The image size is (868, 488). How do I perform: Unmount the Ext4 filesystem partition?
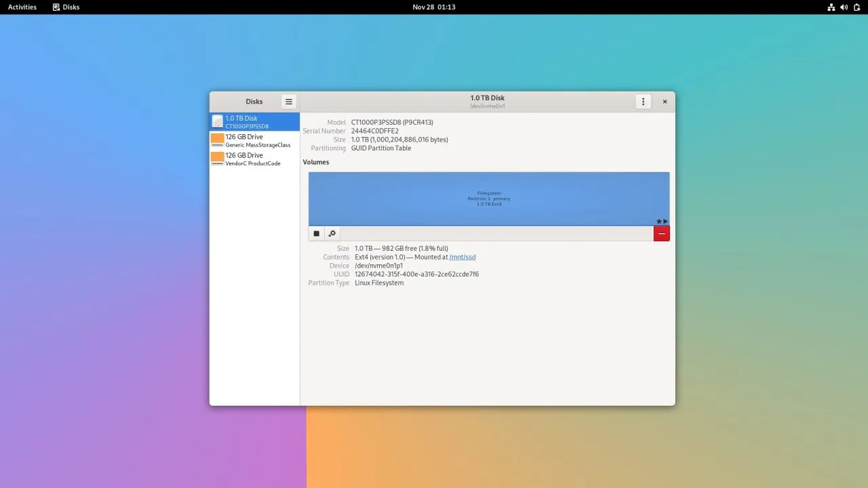click(316, 233)
